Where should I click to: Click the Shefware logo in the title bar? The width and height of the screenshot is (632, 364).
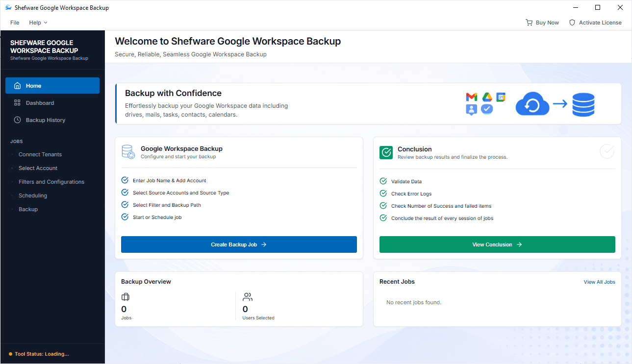[8, 8]
